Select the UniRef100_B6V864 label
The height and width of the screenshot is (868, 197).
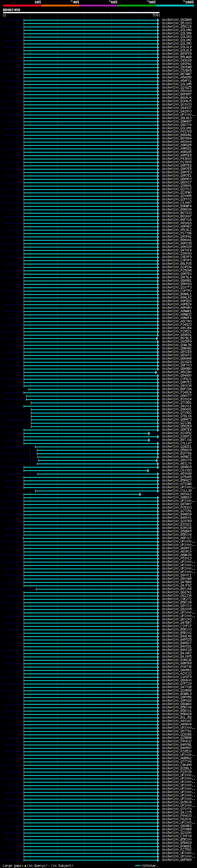pos(177,139)
